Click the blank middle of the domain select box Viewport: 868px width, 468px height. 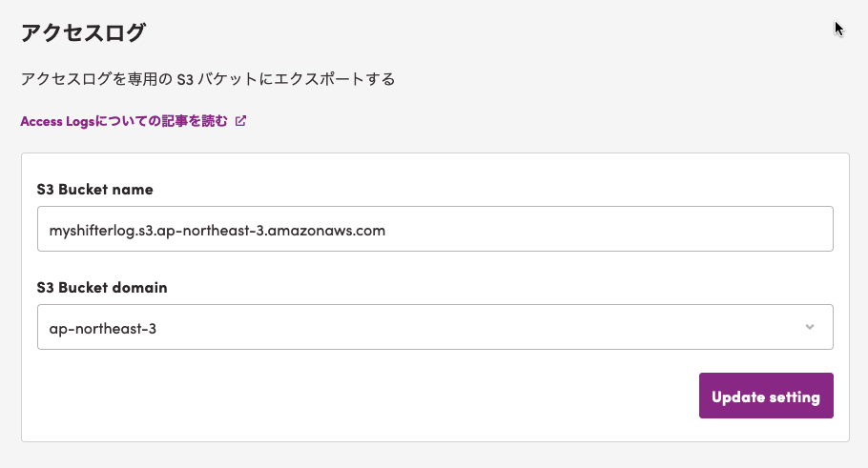[x=476, y=327]
